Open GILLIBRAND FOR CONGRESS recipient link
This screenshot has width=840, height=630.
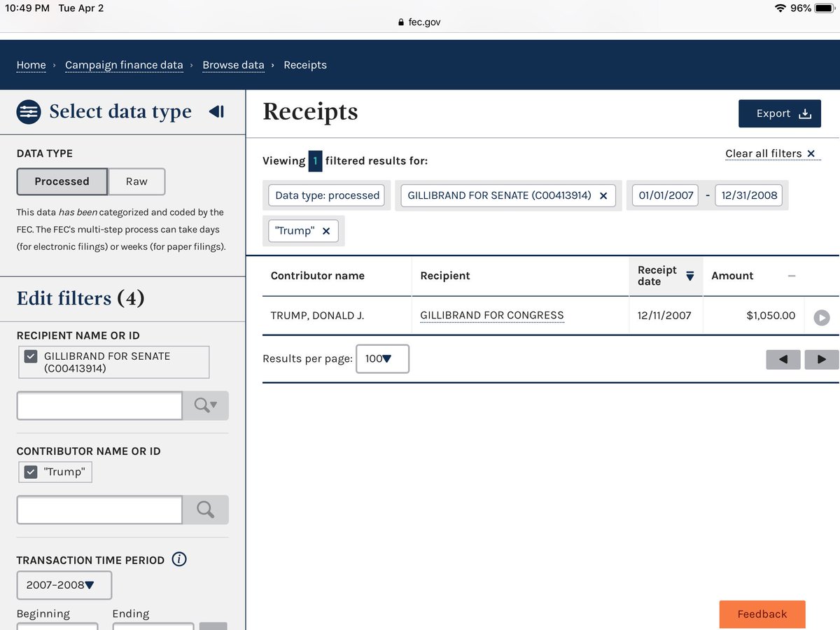[492, 316]
